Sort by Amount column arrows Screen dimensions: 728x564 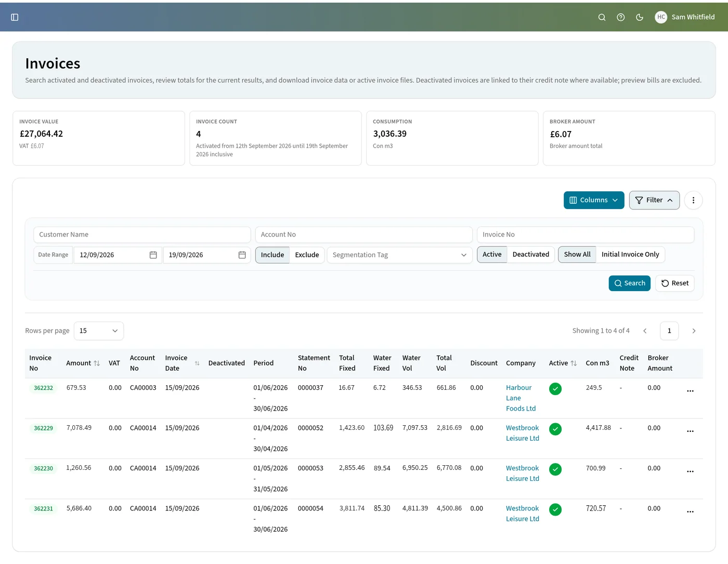click(x=97, y=363)
